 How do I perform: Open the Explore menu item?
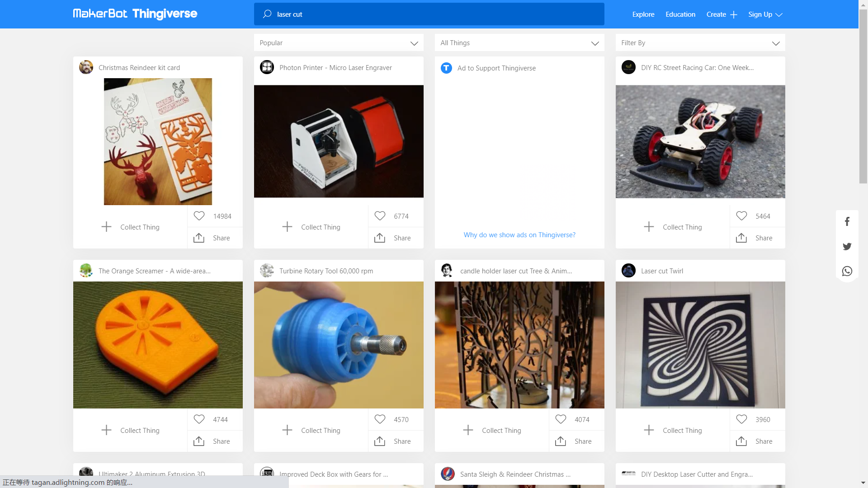(x=643, y=14)
